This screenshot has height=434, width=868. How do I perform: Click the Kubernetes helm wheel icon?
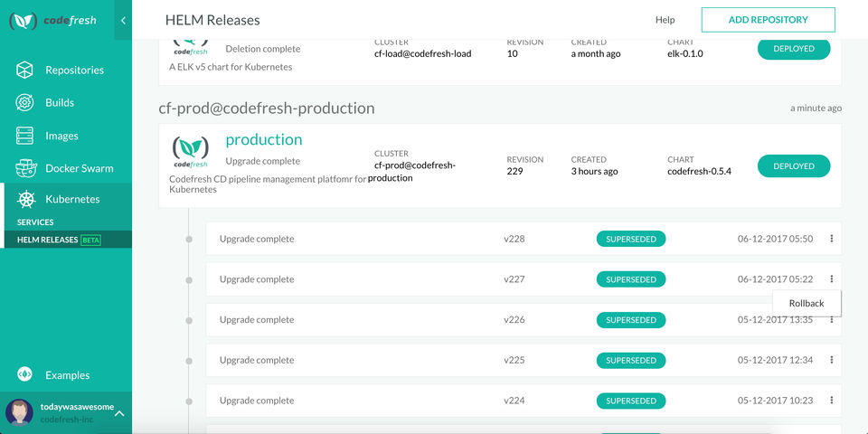[25, 200]
